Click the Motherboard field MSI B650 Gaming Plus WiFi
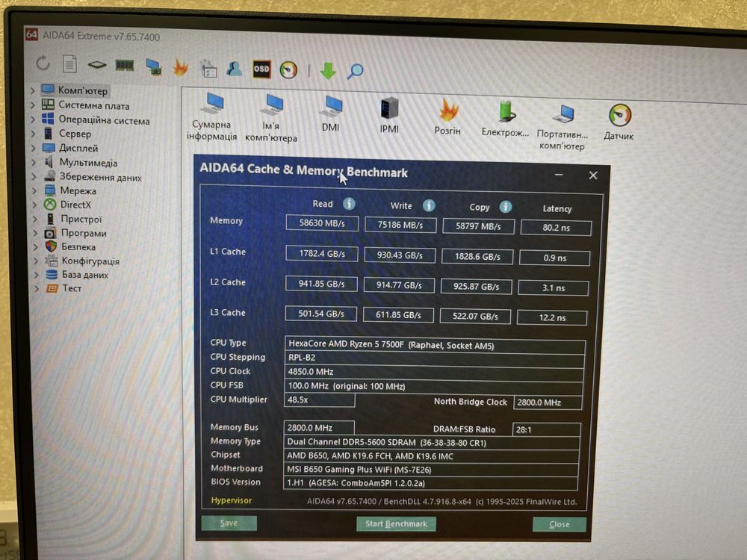This screenshot has height=560, width=747. pos(431,470)
